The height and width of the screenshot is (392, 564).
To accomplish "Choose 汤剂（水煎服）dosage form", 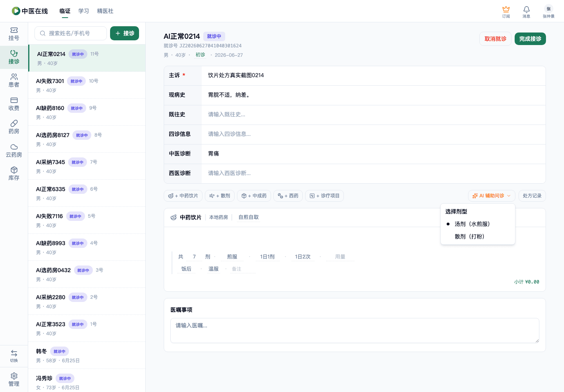I will click(478, 224).
